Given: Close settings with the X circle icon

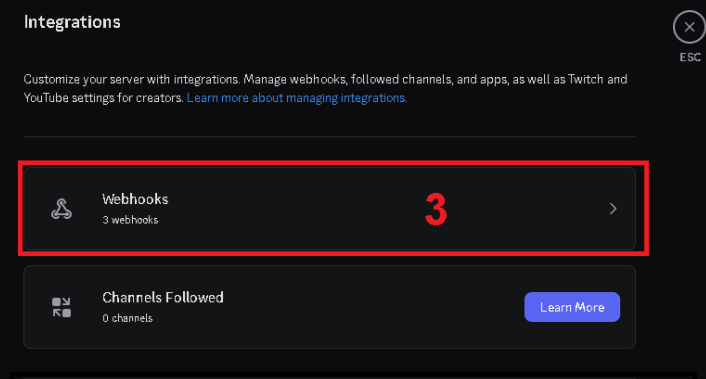Looking at the screenshot, I should pyautogui.click(x=689, y=27).
